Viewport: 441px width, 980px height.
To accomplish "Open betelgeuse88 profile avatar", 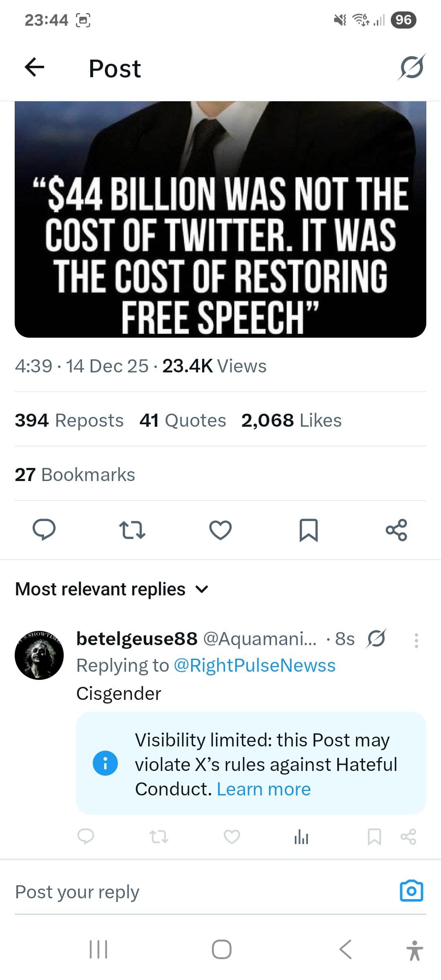I will point(39,655).
